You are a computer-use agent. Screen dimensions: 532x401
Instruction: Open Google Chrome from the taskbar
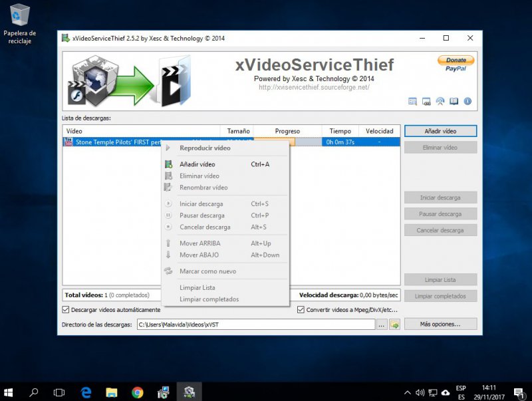click(x=137, y=392)
